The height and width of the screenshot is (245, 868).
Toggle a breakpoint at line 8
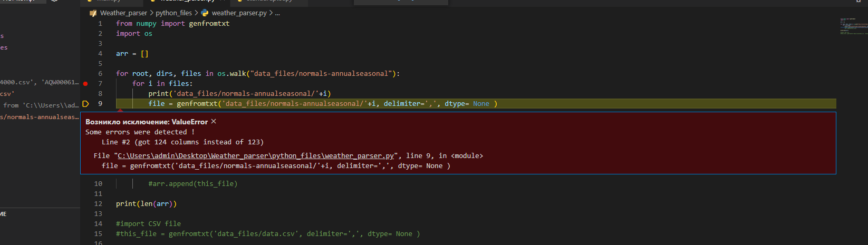85,94
